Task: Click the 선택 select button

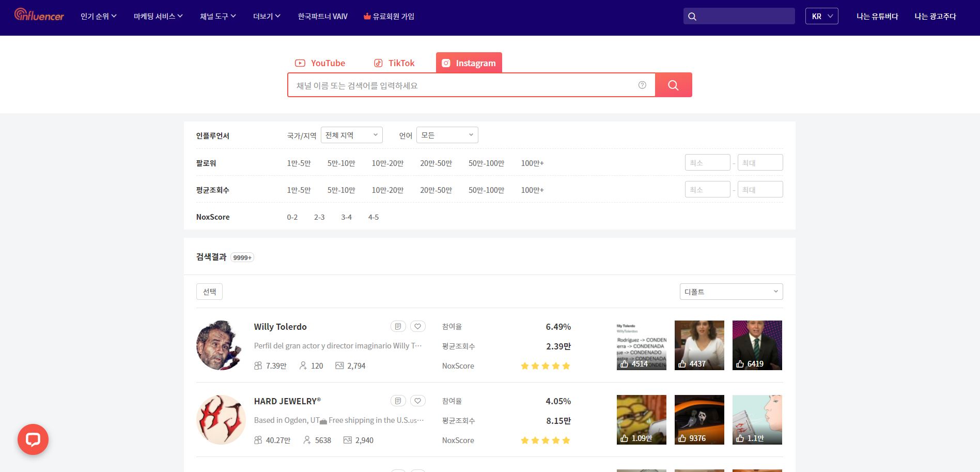Action: 209,292
